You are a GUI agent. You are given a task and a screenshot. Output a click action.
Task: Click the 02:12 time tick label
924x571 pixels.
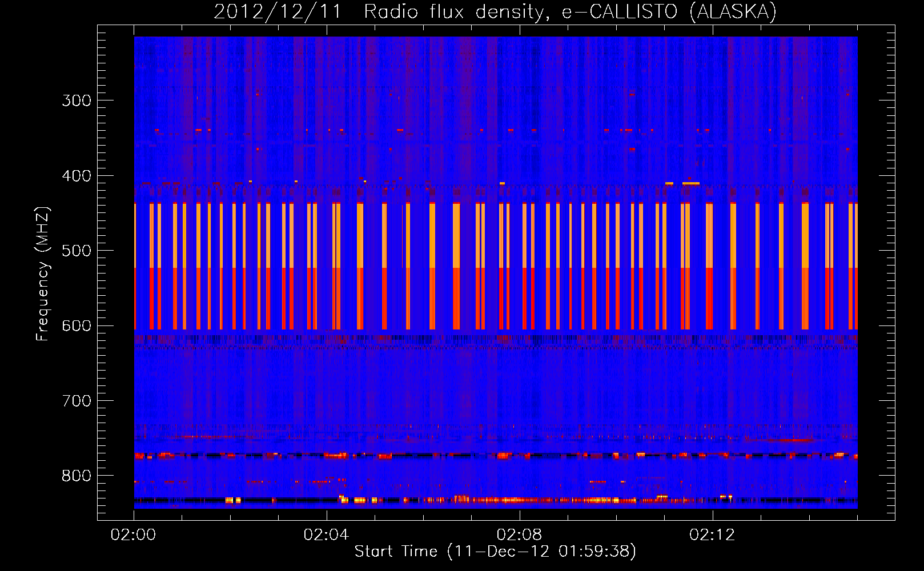tap(712, 535)
